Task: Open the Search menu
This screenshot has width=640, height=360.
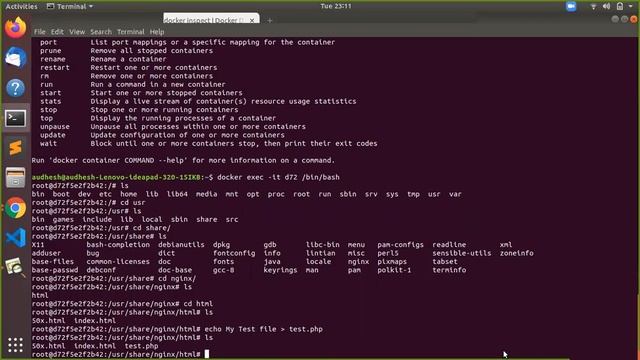Action: point(101,31)
